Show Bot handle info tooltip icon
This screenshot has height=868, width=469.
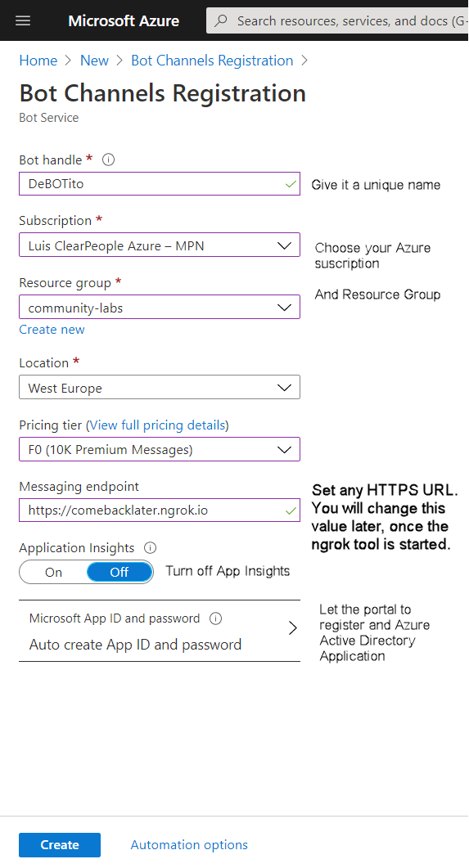coord(109,160)
